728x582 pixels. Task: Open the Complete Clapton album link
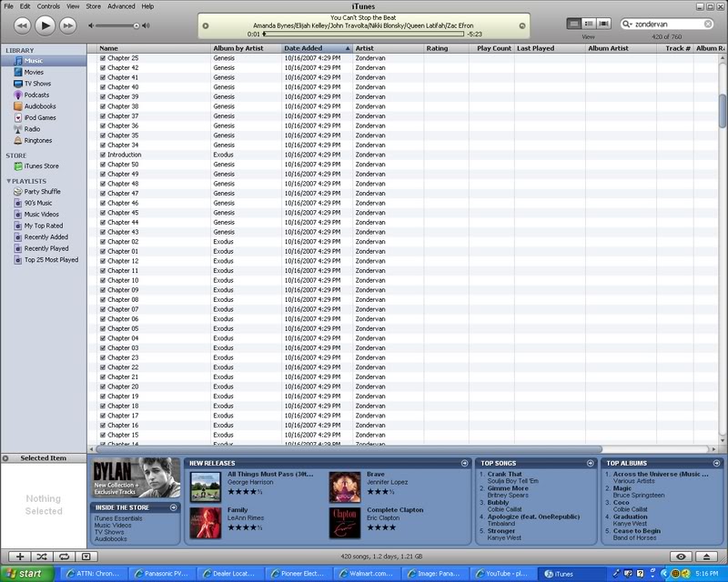(395, 509)
